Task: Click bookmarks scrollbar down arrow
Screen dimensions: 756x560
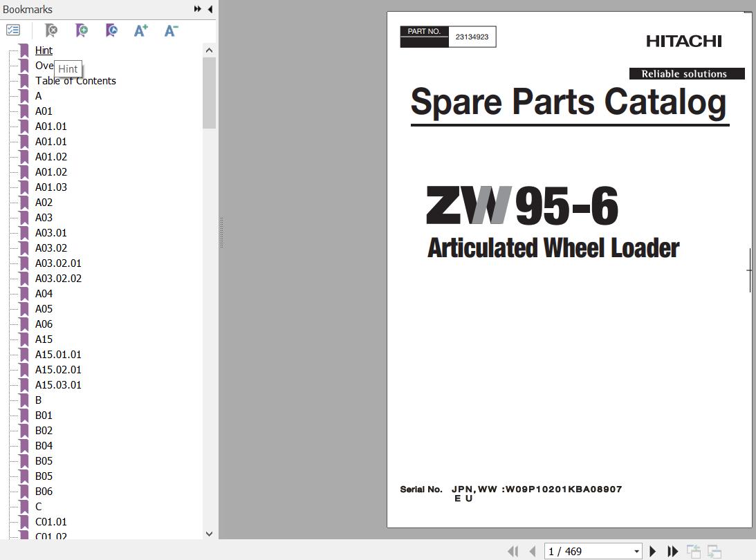Action: (x=210, y=534)
